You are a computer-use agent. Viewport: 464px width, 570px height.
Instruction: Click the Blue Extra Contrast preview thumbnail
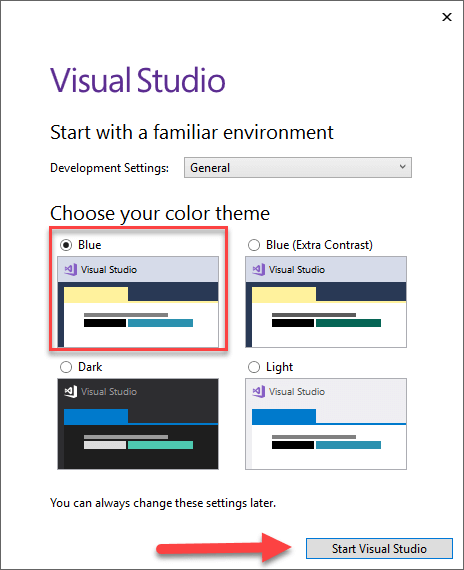tap(326, 302)
